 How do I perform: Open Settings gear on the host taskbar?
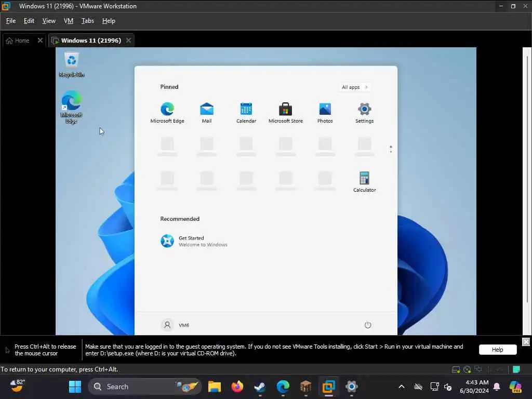tap(352, 387)
